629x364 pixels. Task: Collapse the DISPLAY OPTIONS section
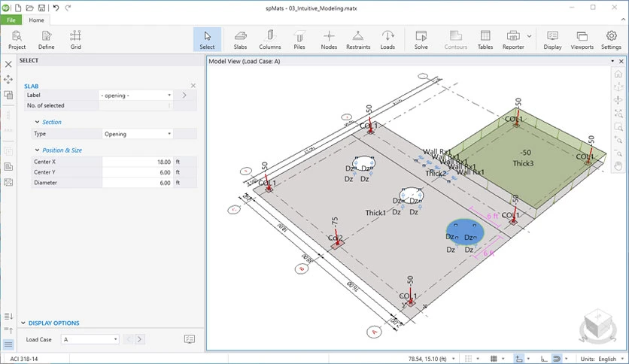click(x=23, y=323)
